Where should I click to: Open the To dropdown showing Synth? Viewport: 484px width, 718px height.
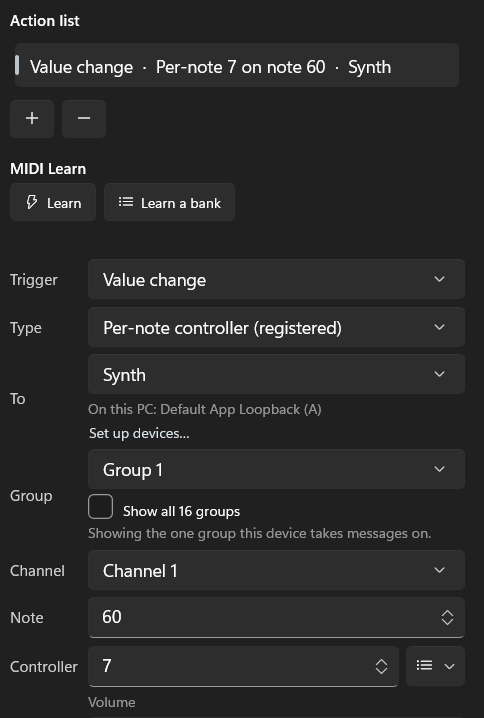click(x=276, y=374)
